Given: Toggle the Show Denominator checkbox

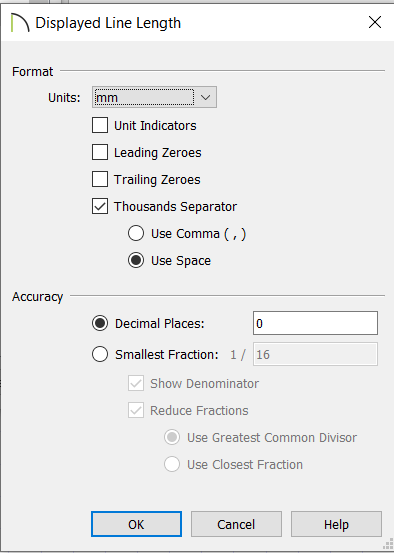Looking at the screenshot, I should (x=136, y=383).
